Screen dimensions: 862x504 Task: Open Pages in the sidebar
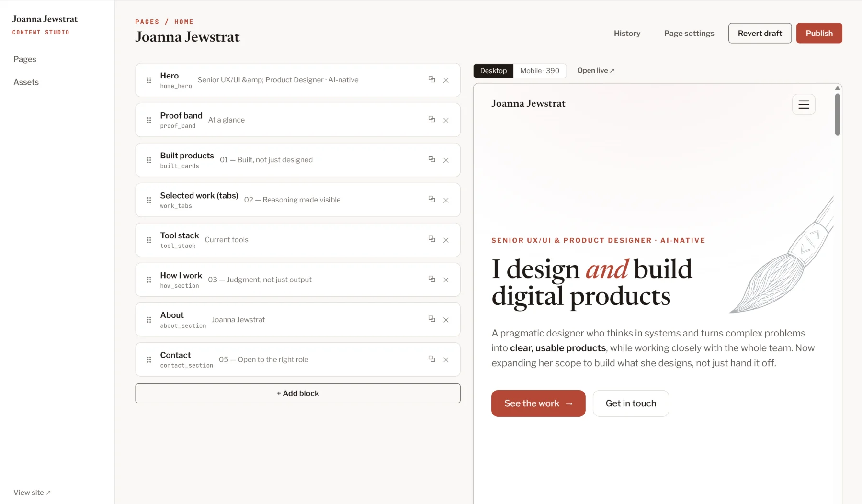tap(25, 59)
